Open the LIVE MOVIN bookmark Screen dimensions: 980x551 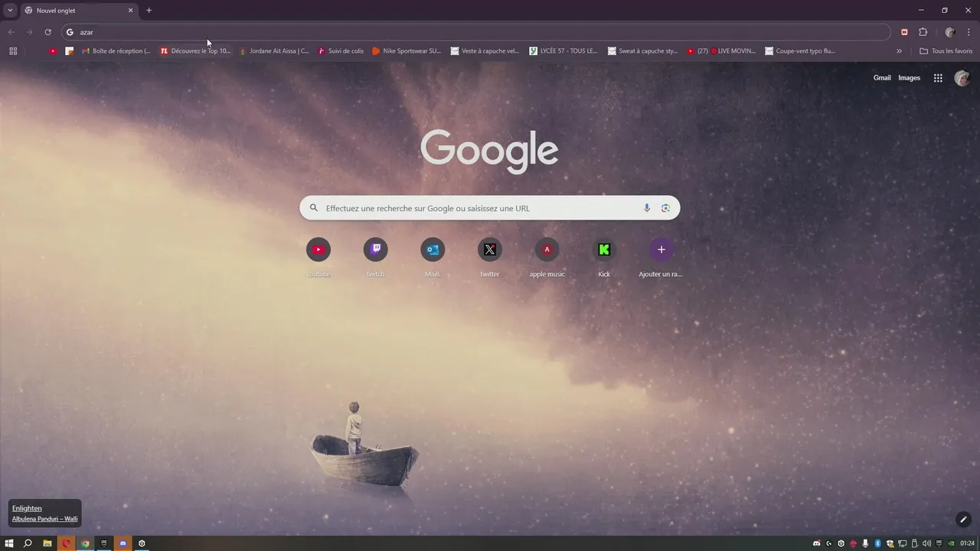pyautogui.click(x=721, y=51)
